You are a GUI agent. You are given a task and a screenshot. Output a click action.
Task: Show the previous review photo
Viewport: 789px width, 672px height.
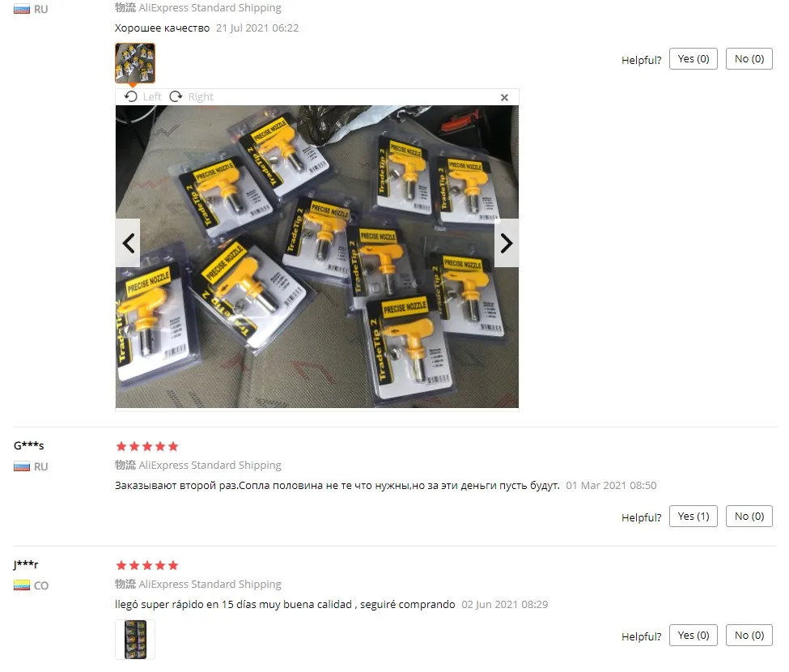pyautogui.click(x=128, y=243)
